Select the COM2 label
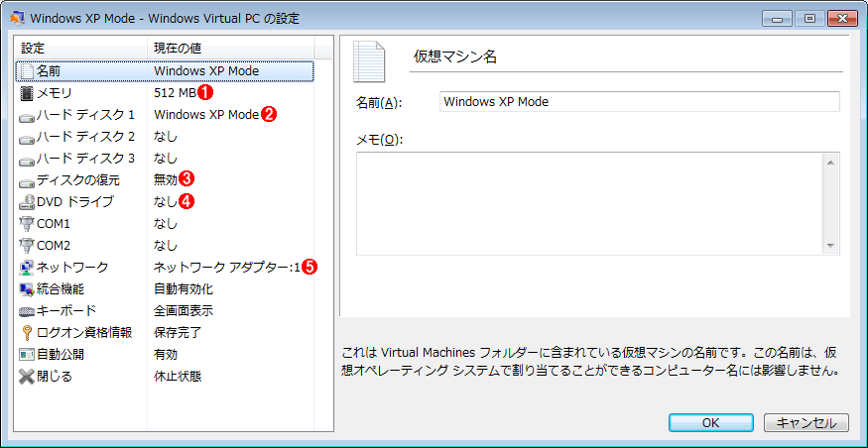868x448 pixels. click(x=54, y=246)
